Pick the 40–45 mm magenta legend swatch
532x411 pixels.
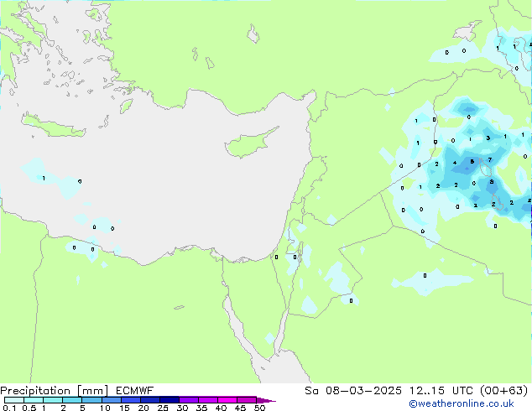coord(227,400)
